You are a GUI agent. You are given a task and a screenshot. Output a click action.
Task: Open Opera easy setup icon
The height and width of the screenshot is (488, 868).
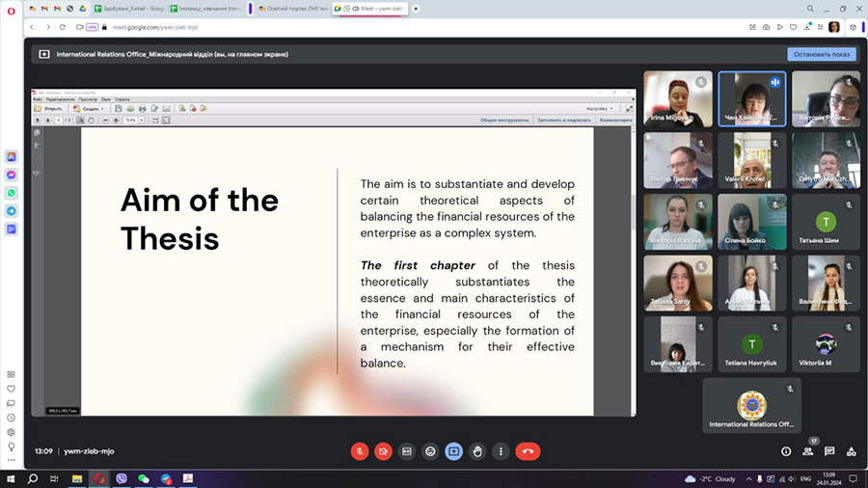point(821,27)
